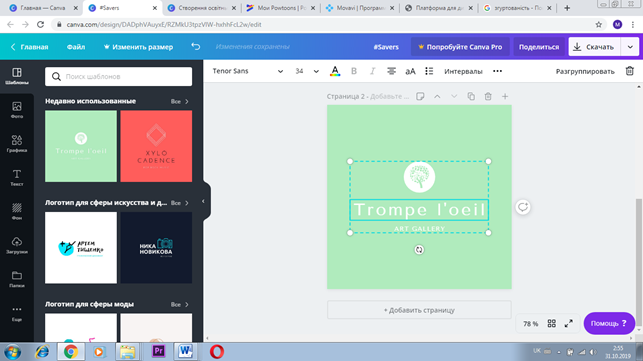Screen dimensions: 643x361
Task: Open the Интервалы spacing options
Action: pyautogui.click(x=463, y=71)
